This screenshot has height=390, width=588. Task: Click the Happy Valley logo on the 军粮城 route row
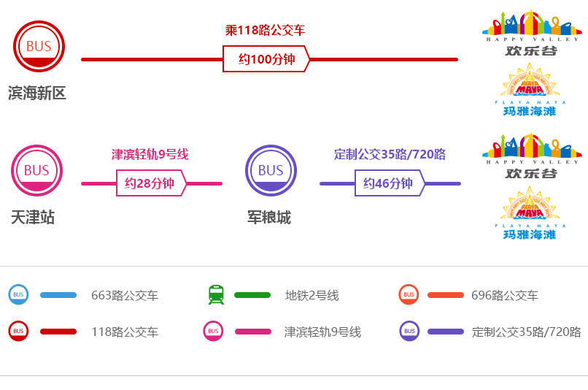coord(531,156)
